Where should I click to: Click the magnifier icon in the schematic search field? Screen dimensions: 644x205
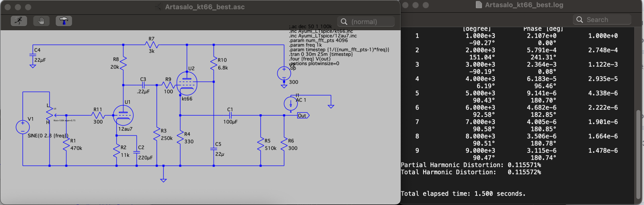pos(344,22)
